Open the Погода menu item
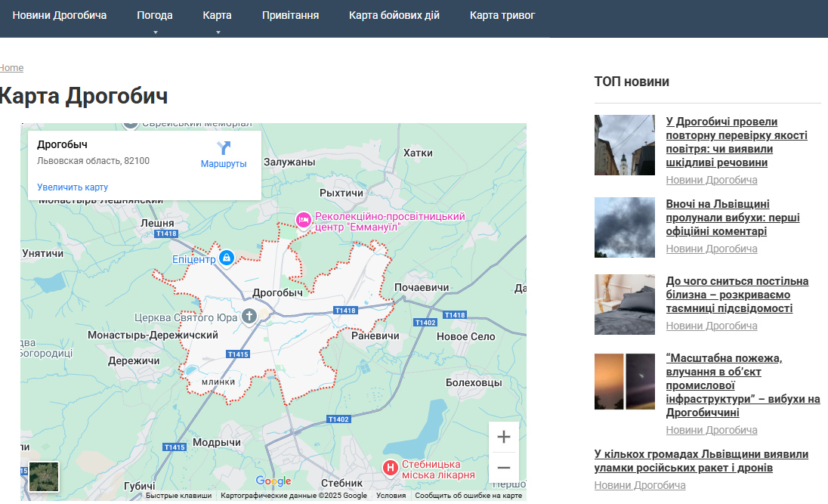The image size is (828, 504). pos(155,15)
